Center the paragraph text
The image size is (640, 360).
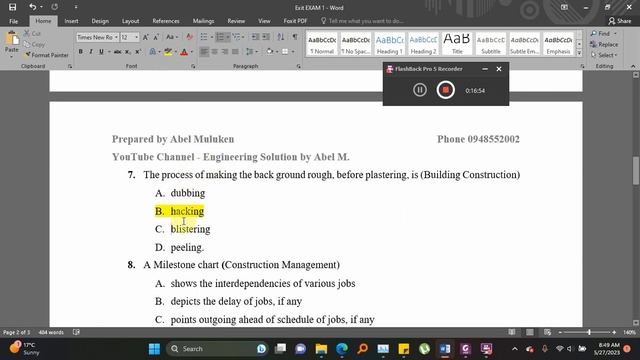(x=214, y=52)
